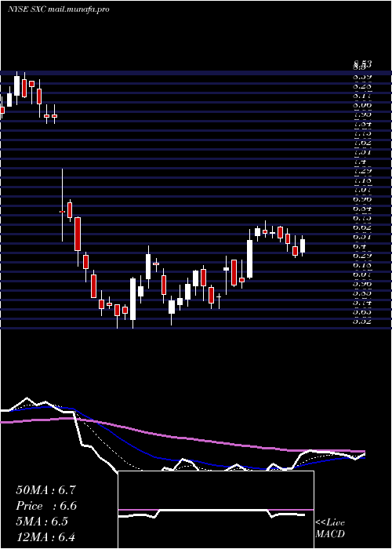The image size is (392, 549).
Task: Click the 5.52 price axis label
Action: (362, 321)
